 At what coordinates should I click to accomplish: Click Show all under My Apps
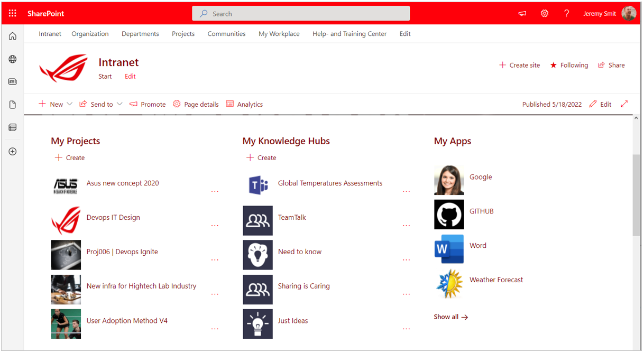click(x=451, y=317)
